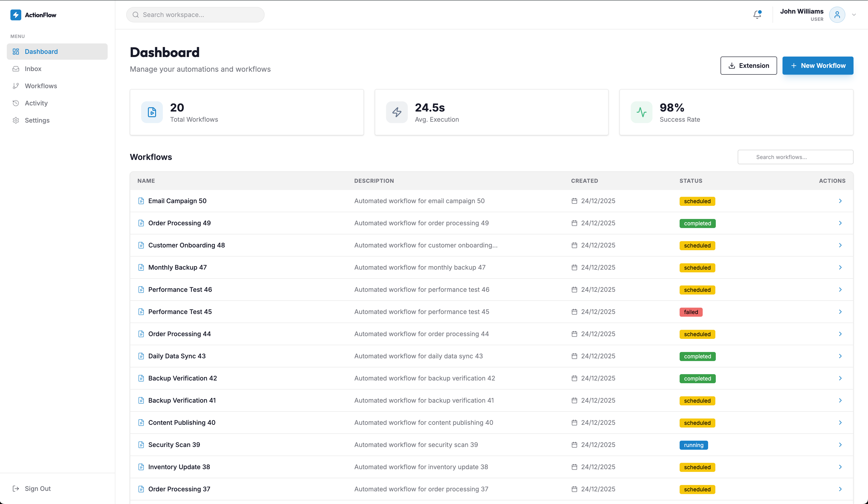868x504 pixels.
Task: Open details arrow for Security Scan 39
Action: (840, 445)
